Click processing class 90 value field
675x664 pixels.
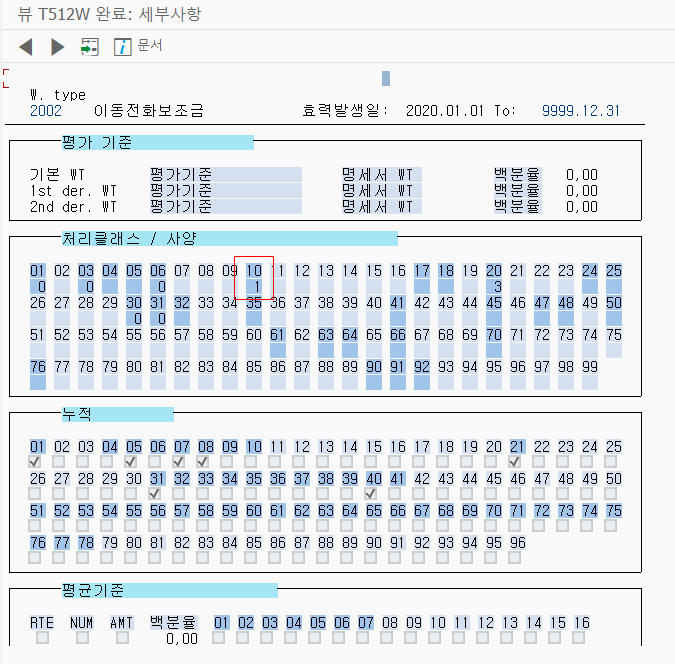click(374, 382)
